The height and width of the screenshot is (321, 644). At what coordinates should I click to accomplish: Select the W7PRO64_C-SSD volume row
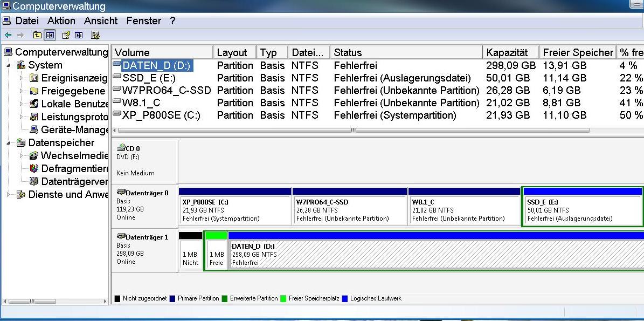[x=378, y=91]
